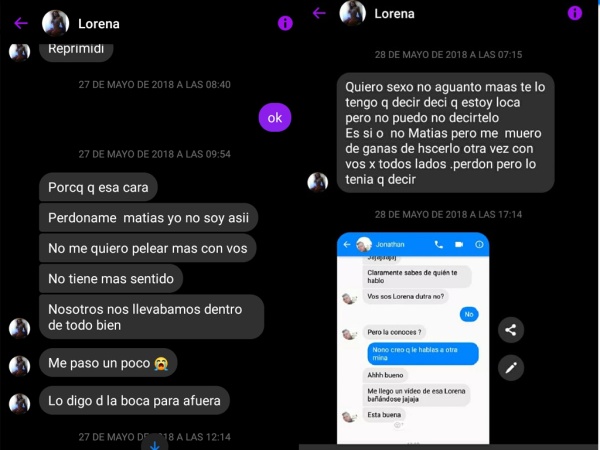Open the Jonathan chat screenshot image

pos(413,338)
